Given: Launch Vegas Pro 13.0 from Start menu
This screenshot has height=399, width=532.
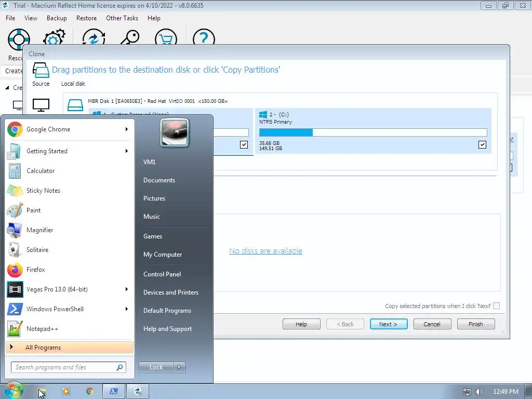Looking at the screenshot, I should (70, 289).
